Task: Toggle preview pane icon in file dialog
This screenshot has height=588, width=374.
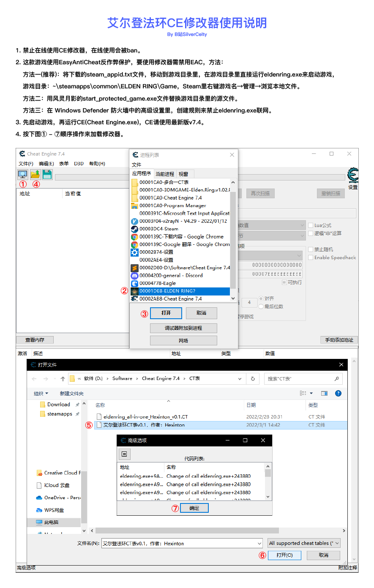Action: pyautogui.click(x=324, y=393)
